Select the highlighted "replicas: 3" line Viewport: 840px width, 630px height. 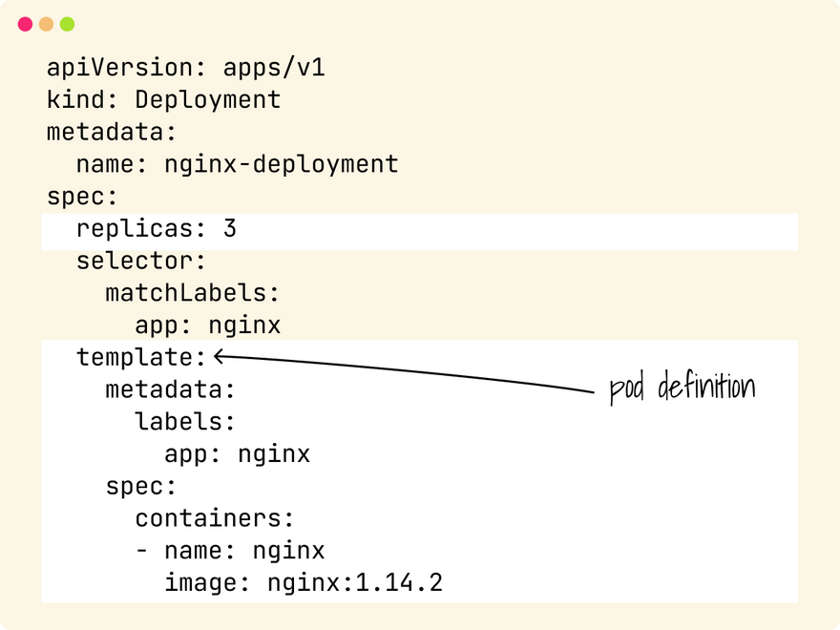(156, 229)
